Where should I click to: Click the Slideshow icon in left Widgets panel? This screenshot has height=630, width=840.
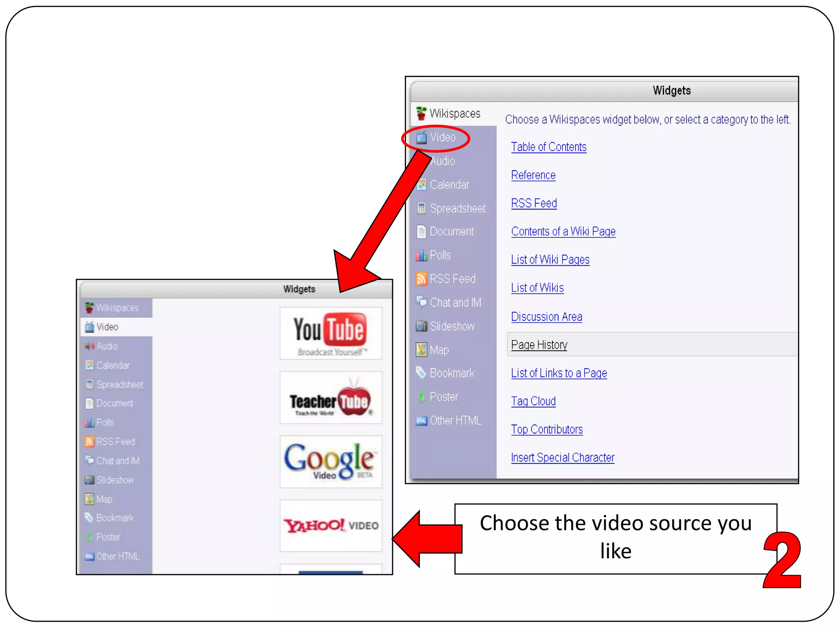click(x=89, y=480)
